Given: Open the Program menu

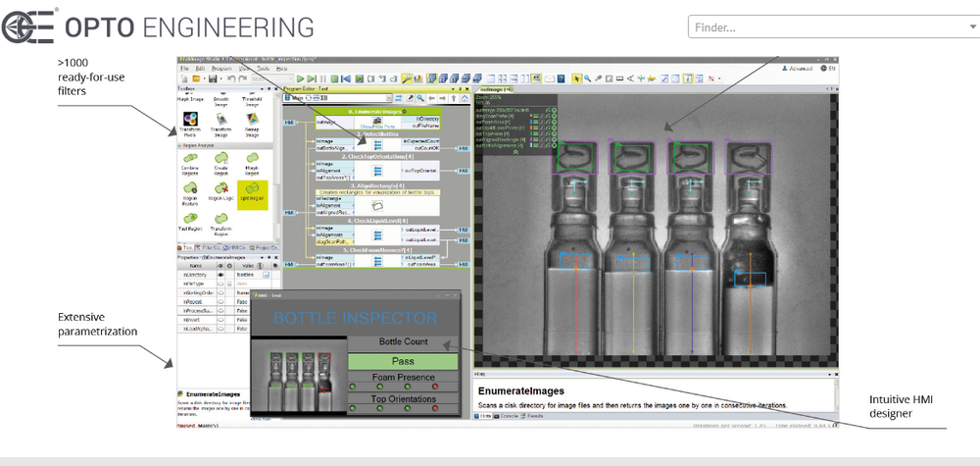Looking at the screenshot, I should (221, 68).
